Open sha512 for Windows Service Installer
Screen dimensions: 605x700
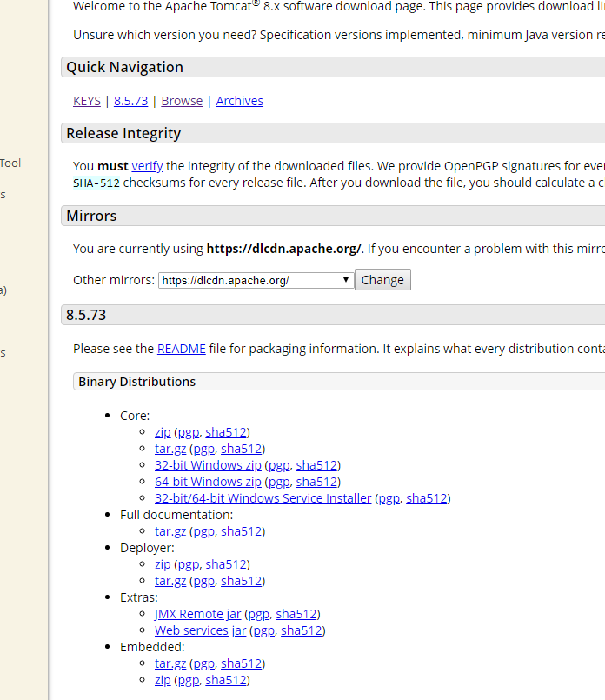click(x=427, y=498)
